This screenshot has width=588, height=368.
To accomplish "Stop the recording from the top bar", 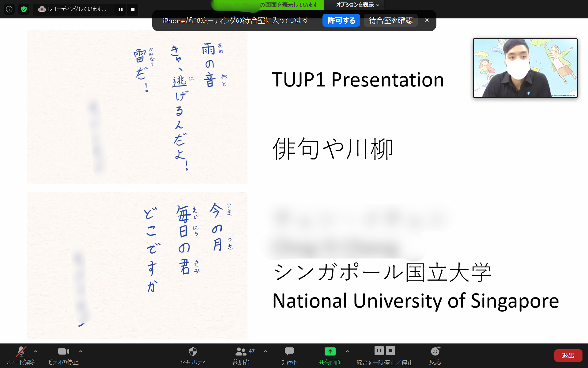I will click(133, 10).
